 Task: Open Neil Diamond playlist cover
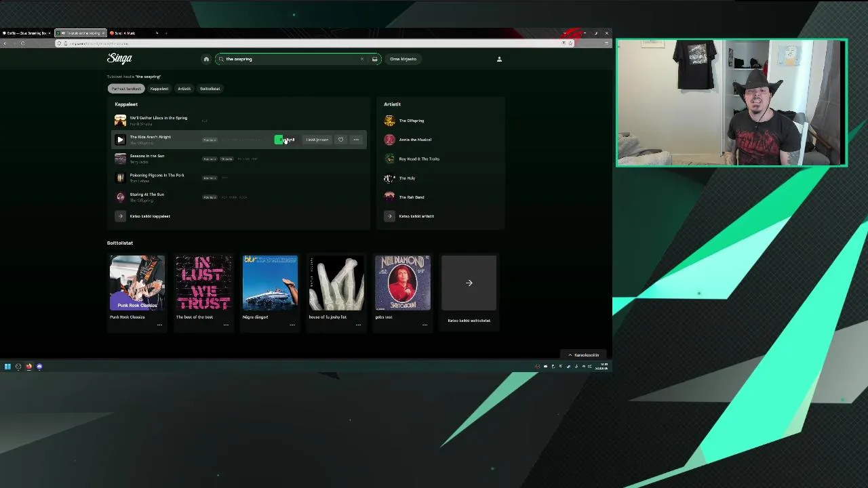click(403, 283)
